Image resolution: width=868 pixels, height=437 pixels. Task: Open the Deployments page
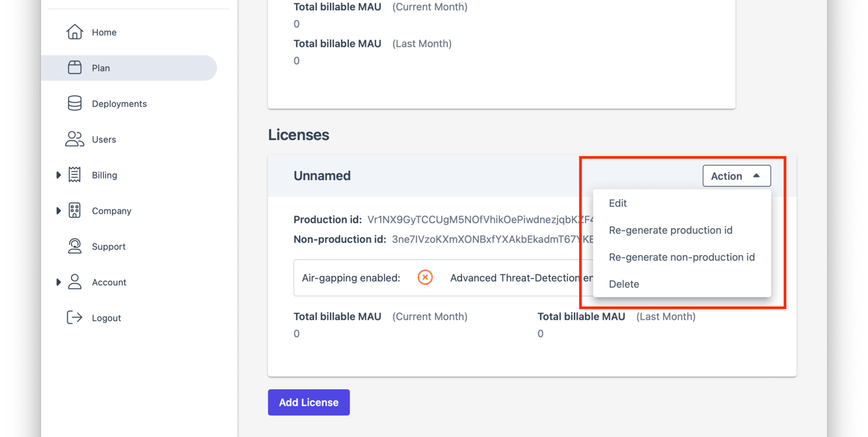click(119, 104)
